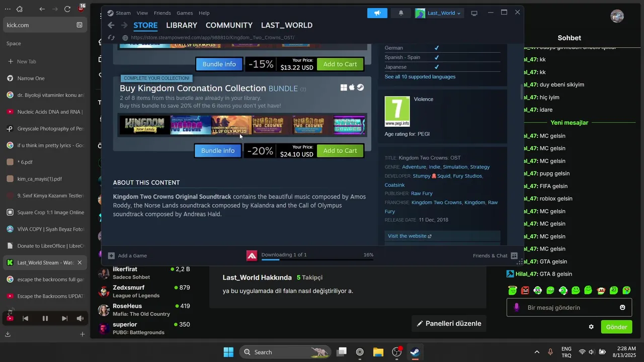The width and height of the screenshot is (644, 362).
Task: See all 10 supported languages
Action: click(420, 77)
